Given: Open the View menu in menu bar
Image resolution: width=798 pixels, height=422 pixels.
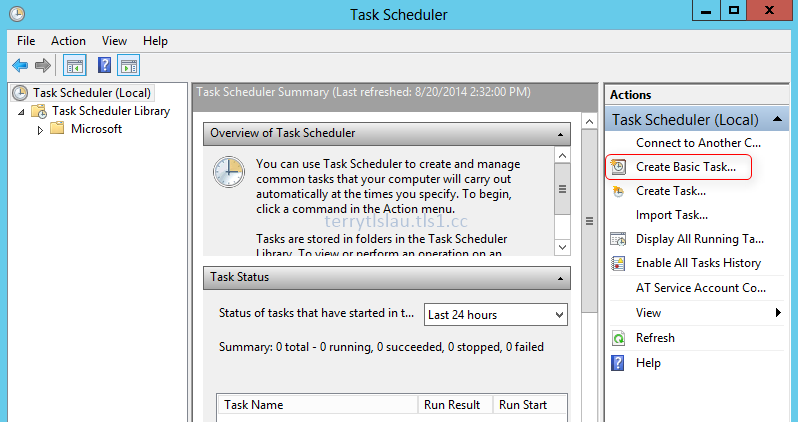Looking at the screenshot, I should (114, 41).
